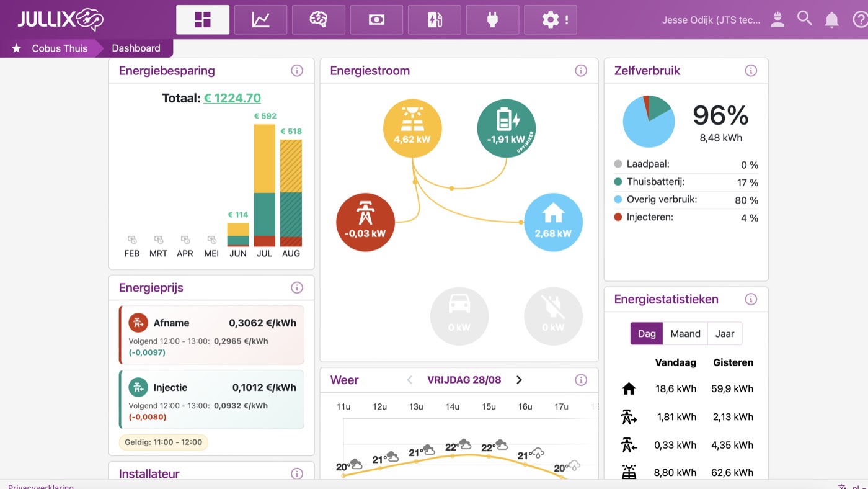
Task: Open the total savings € 1224.70 link
Action: (x=232, y=98)
